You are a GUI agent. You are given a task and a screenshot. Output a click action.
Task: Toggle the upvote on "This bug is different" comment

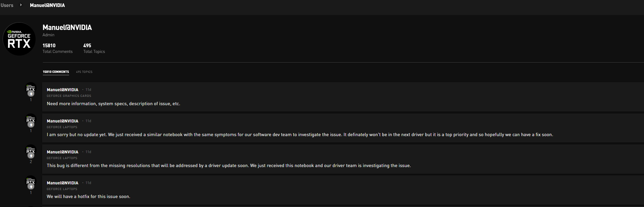pyautogui.click(x=31, y=156)
